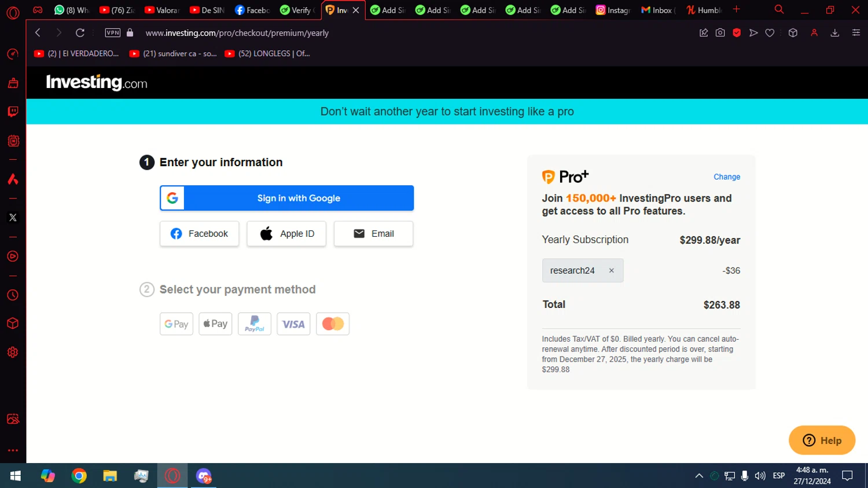This screenshot has height=488, width=868.
Task: Click the address bar URL
Action: (237, 33)
